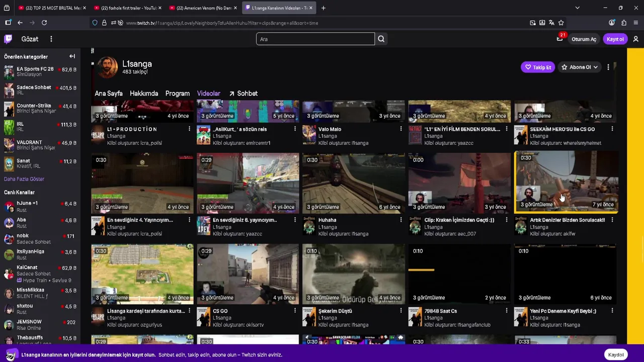Open channel options three-dot menu
Image resolution: width=644 pixels, height=362 pixels.
(x=608, y=67)
